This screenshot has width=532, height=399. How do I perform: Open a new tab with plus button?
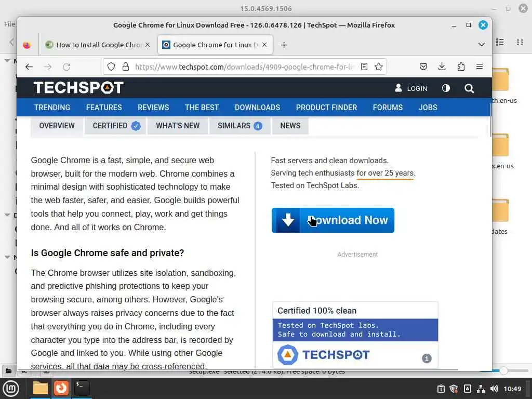[284, 45]
